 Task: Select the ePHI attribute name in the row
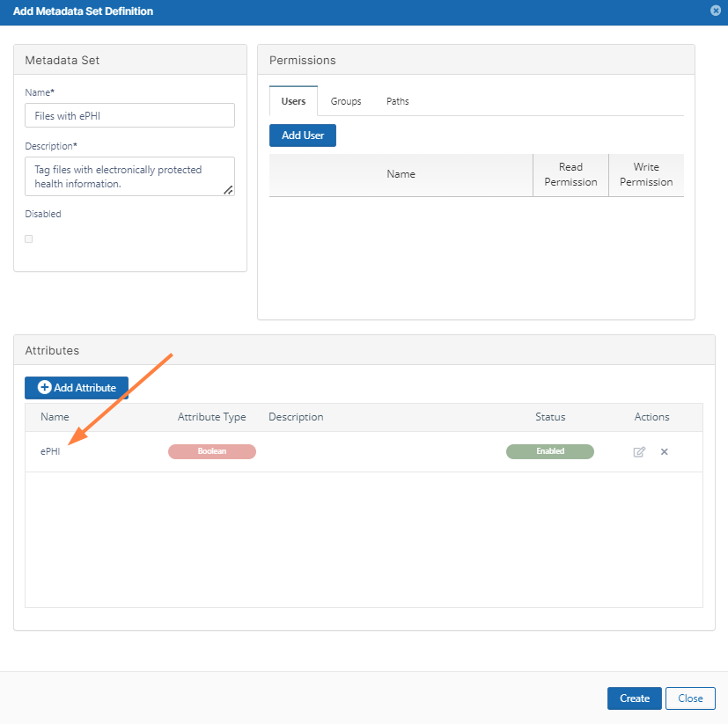50,451
